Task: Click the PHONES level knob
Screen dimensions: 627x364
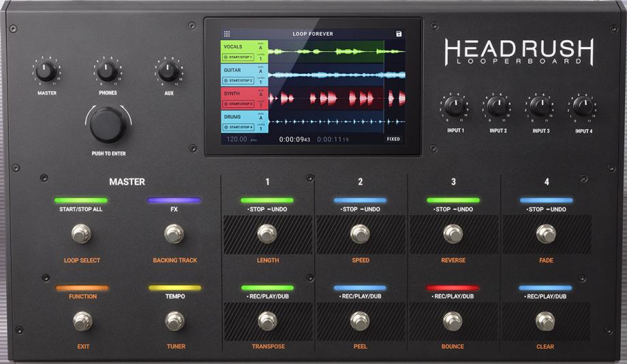Action: pyautogui.click(x=108, y=72)
